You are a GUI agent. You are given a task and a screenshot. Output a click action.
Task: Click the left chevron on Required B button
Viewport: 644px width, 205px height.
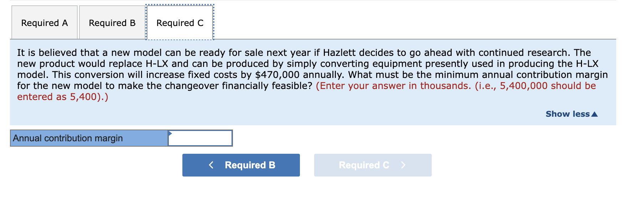click(x=211, y=165)
